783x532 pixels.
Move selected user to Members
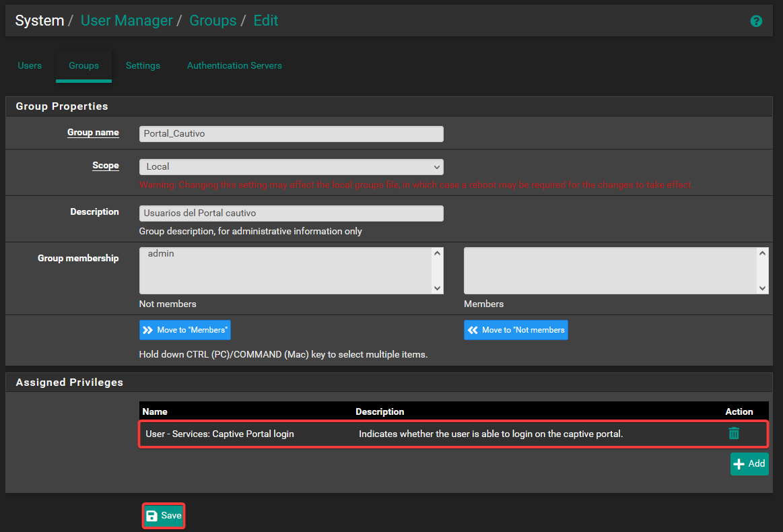click(185, 330)
